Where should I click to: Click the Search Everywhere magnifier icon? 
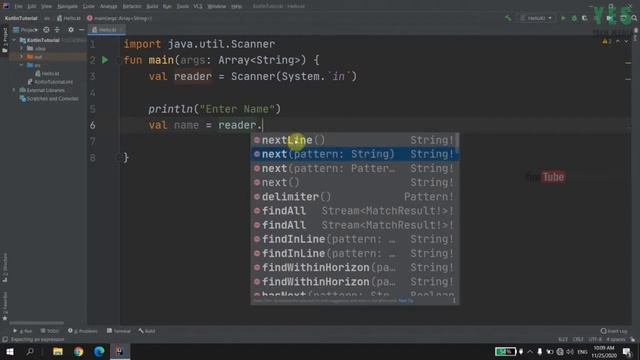tap(634, 18)
